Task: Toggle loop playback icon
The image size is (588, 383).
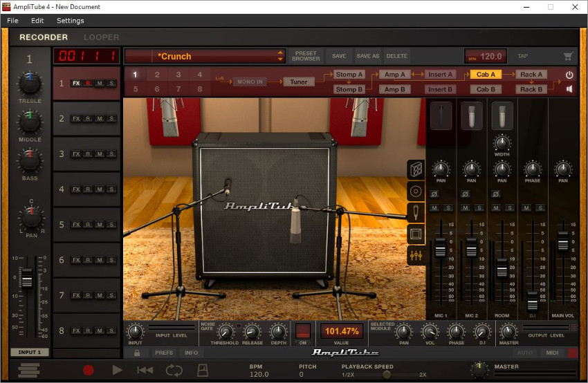Action: [x=174, y=371]
